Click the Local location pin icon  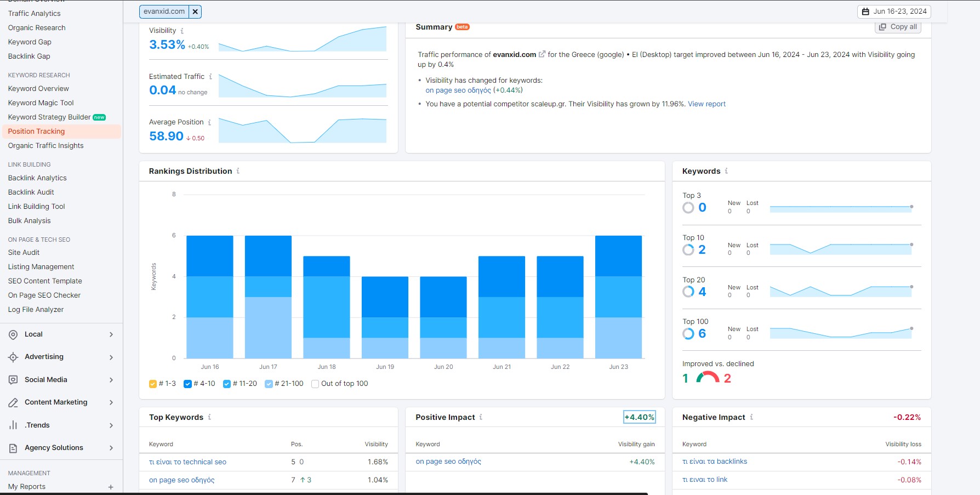point(13,334)
